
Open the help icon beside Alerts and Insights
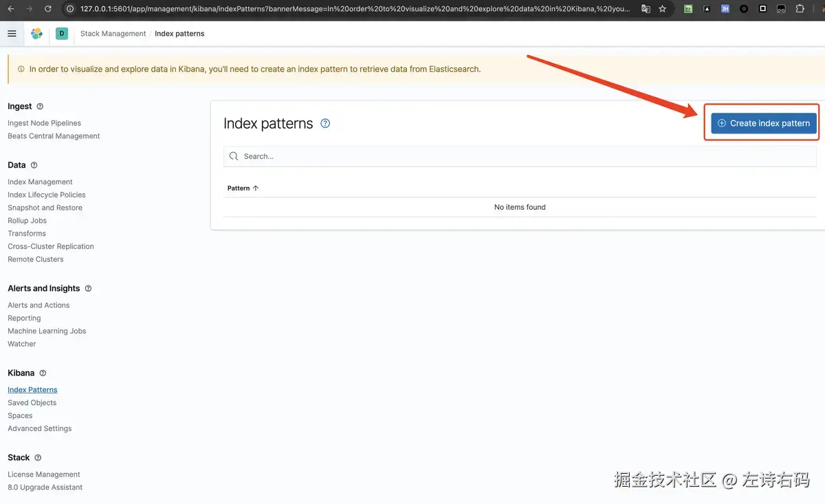(88, 289)
